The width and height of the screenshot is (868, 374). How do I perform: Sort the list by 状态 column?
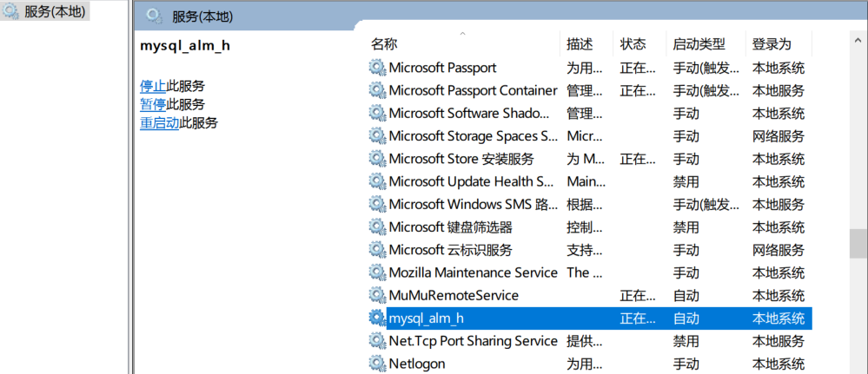coord(640,43)
